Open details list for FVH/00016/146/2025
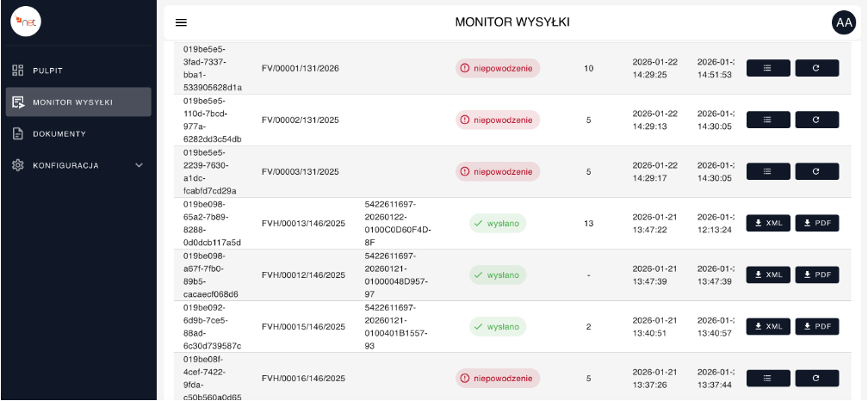868x401 pixels. (768, 378)
